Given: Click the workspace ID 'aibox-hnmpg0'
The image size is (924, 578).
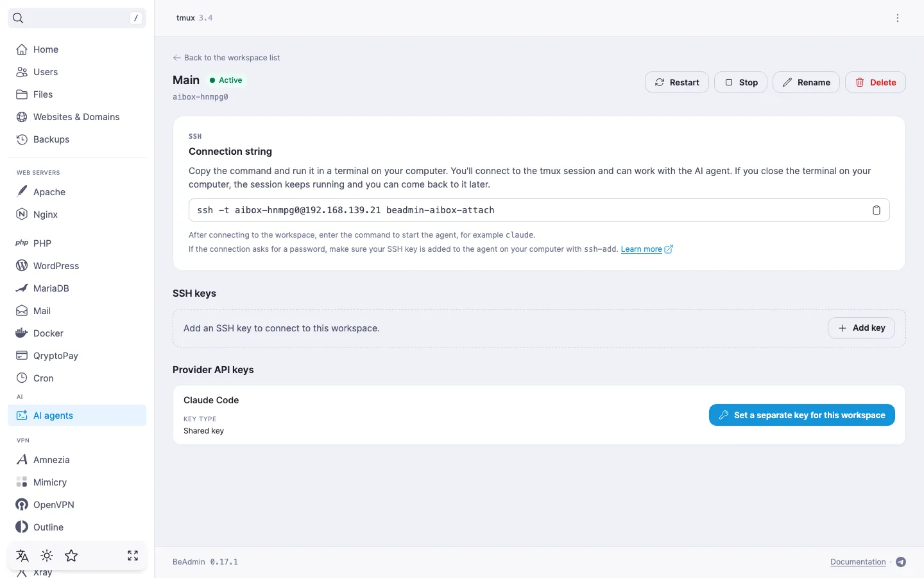Looking at the screenshot, I should click(200, 97).
